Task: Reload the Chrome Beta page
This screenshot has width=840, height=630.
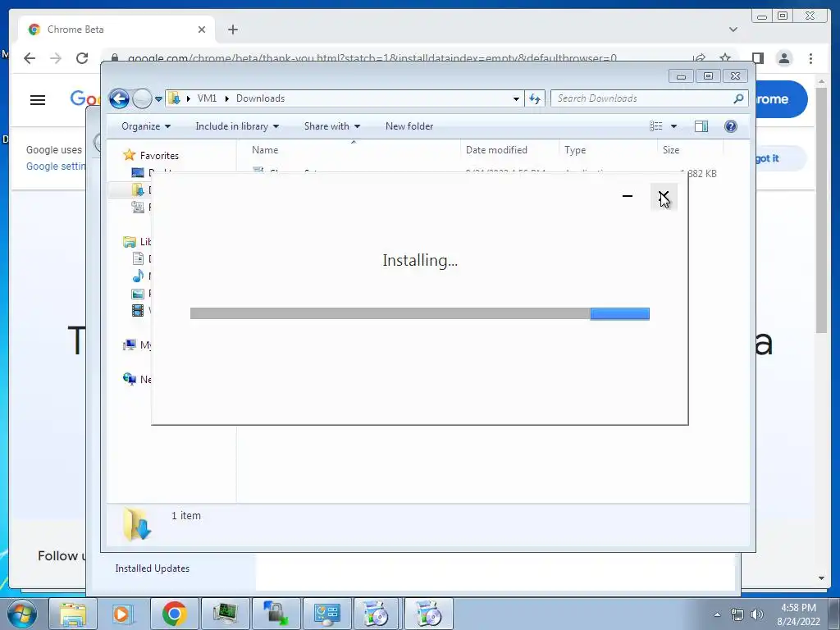Action: 82,58
